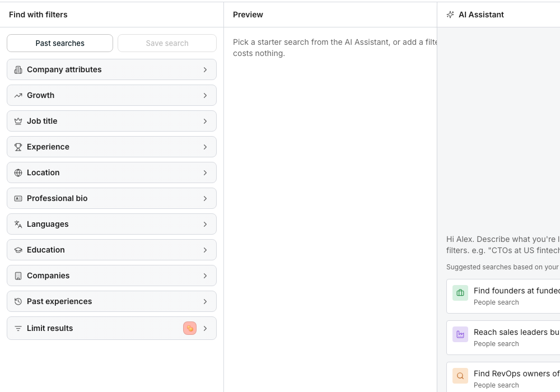560x392 pixels.
Task: Click 'People search' under Reach sales leaders
Action: [x=496, y=344]
